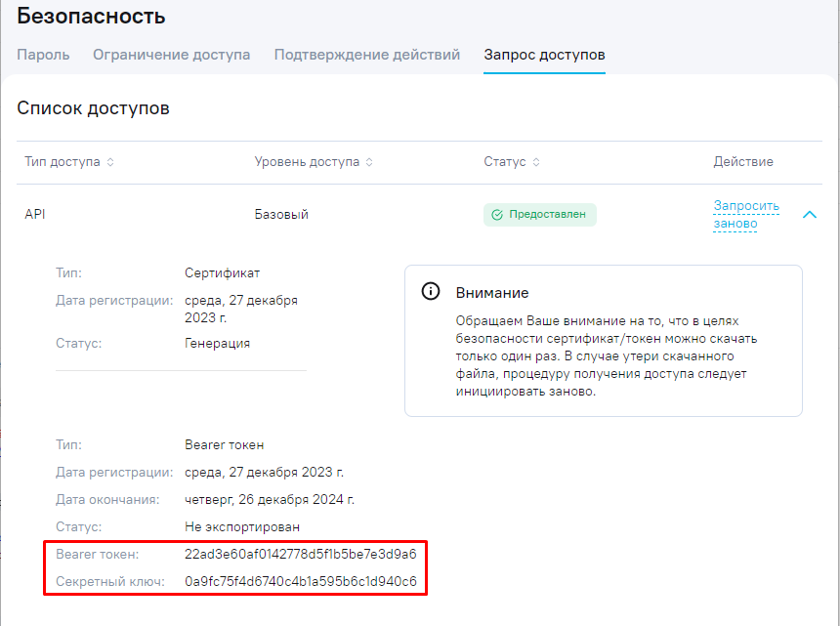Switch to the Ограничение доступа tab
Screen dimensions: 840x626
pos(171,55)
